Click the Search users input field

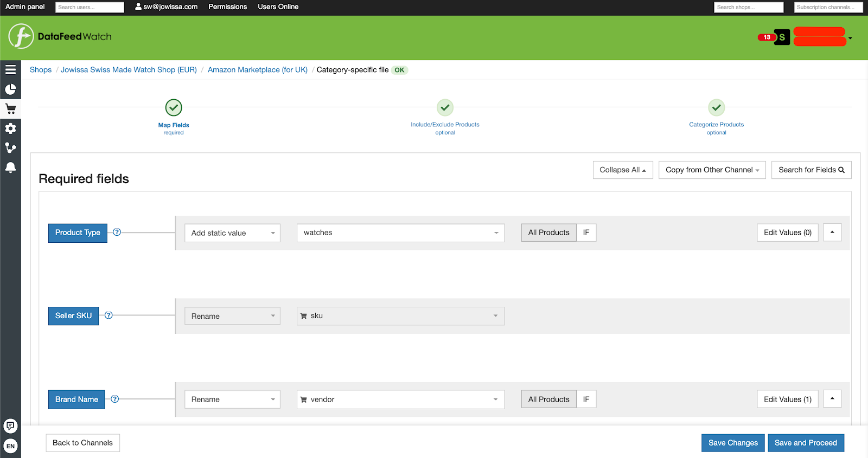pyautogui.click(x=90, y=7)
